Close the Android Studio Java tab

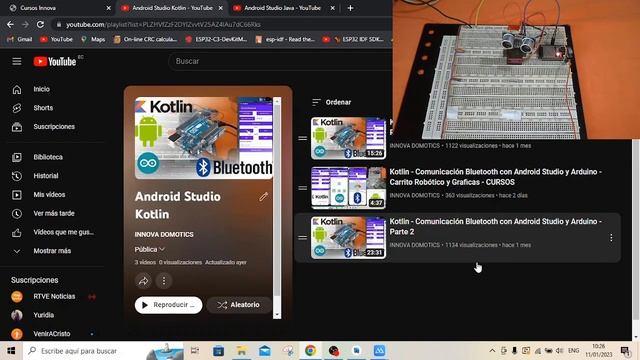click(x=332, y=8)
